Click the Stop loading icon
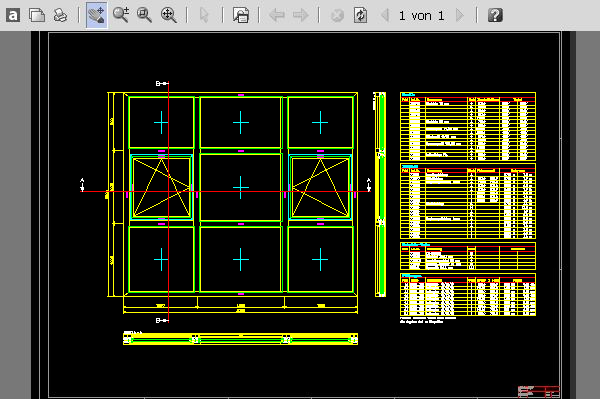 tap(337, 15)
